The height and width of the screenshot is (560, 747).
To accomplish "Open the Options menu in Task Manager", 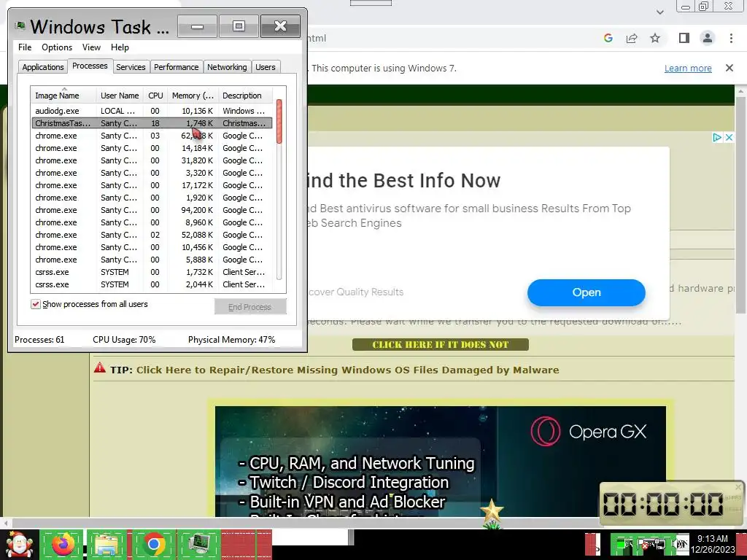I will [x=57, y=47].
